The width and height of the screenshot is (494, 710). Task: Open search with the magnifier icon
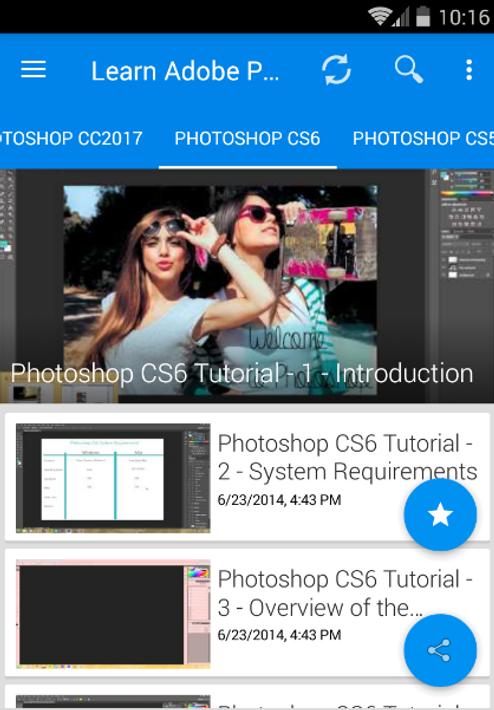point(409,70)
